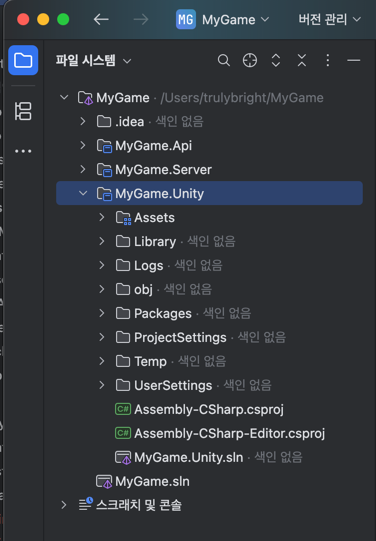Open the Structure tool window icon
The width and height of the screenshot is (376, 541).
tap(23, 111)
